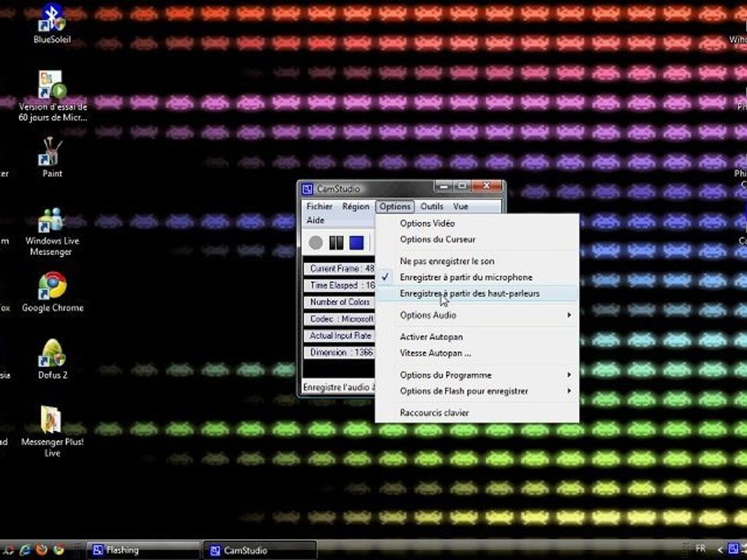Open the Vue menu

461,206
